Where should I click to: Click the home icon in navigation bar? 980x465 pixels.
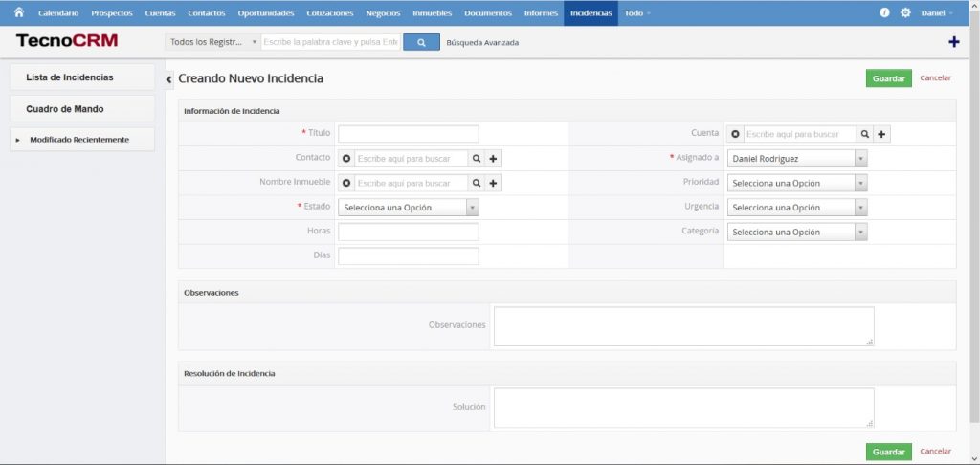(18, 12)
